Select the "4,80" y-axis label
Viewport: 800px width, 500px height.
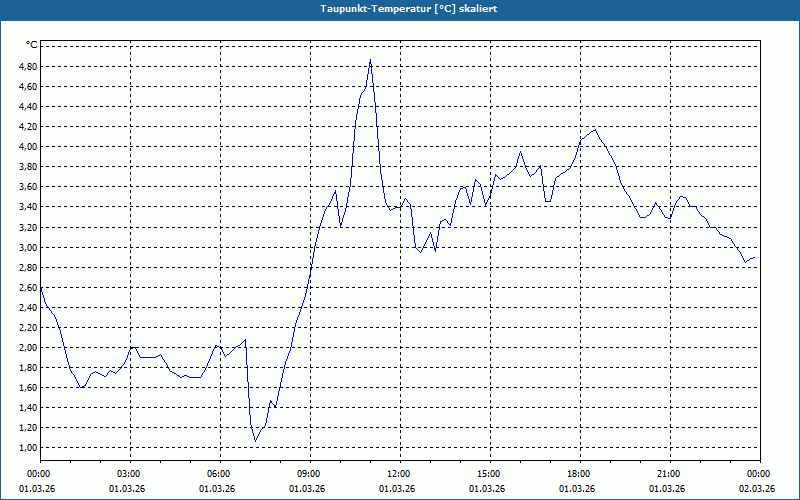coord(28,66)
